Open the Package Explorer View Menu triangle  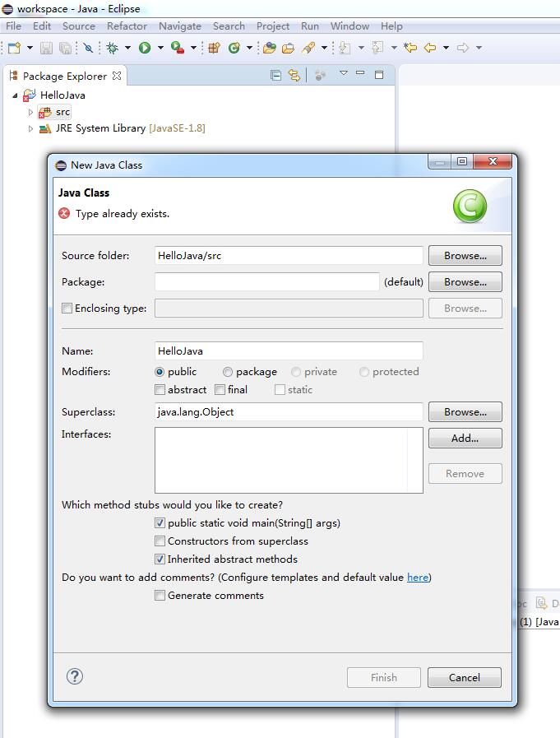tap(344, 73)
